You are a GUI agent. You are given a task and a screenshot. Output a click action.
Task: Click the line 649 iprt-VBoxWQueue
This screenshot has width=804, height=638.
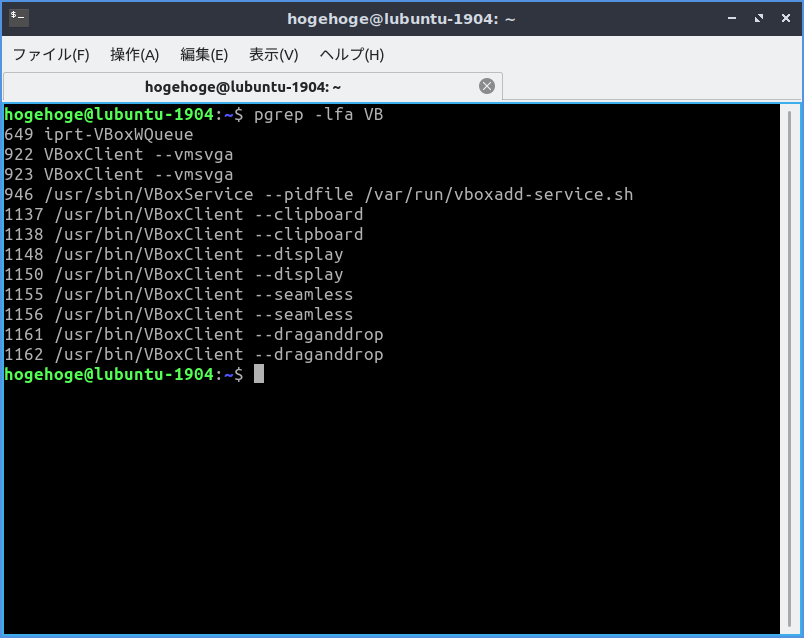99,134
